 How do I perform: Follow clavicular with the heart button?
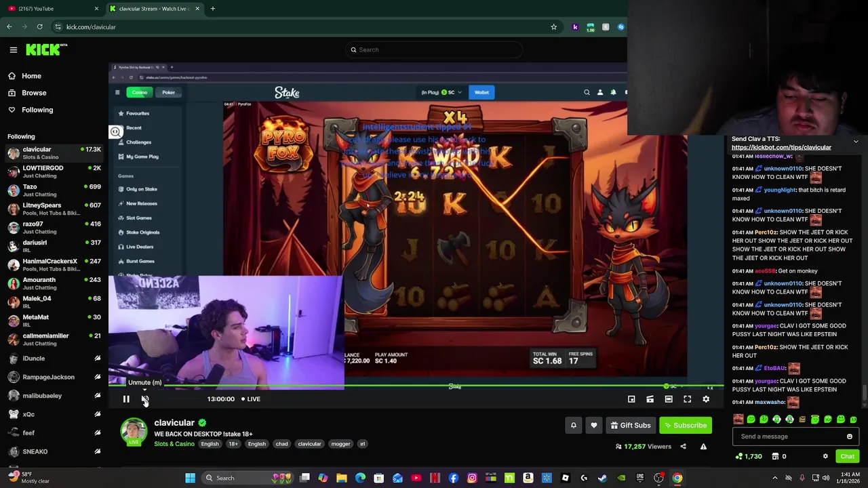tap(594, 425)
